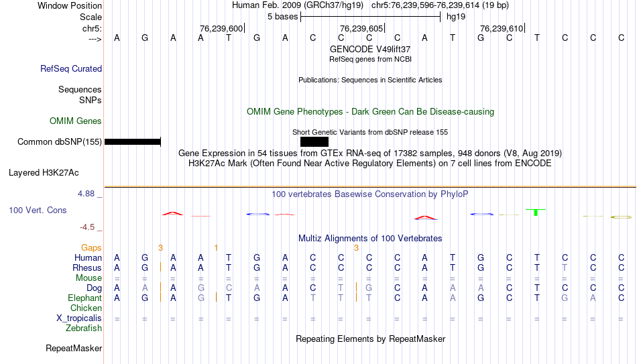Click the 76,239,600 ruler position label
The image size is (637, 364).
[221, 28]
